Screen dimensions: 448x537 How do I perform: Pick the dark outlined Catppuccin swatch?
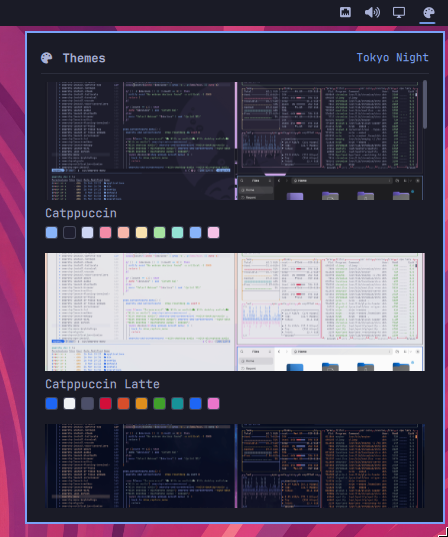[70, 233]
